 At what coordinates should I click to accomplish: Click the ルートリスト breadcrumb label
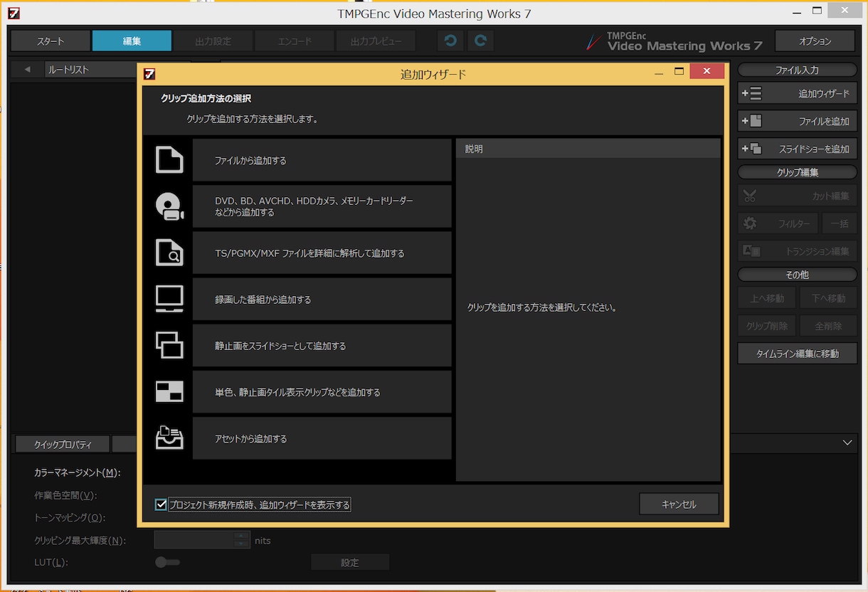68,70
